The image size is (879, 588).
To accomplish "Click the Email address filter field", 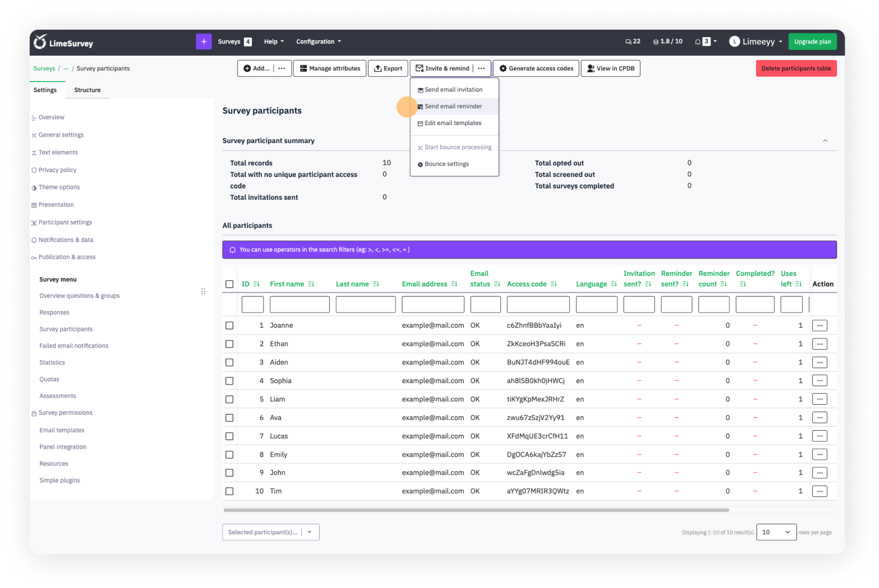I will point(433,305).
